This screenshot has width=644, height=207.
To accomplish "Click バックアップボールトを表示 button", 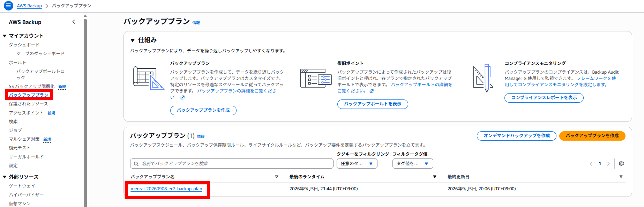I will [x=372, y=104].
